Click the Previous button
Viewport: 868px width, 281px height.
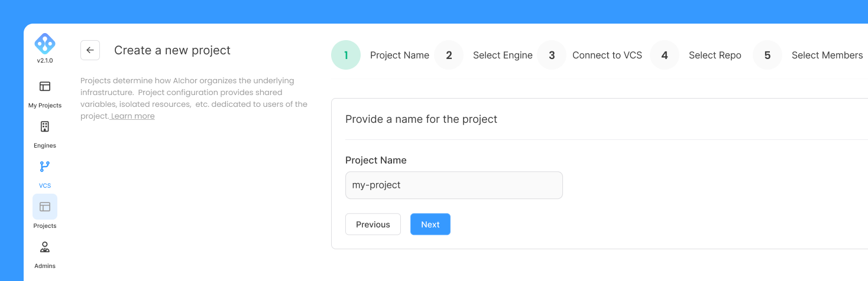click(x=373, y=224)
